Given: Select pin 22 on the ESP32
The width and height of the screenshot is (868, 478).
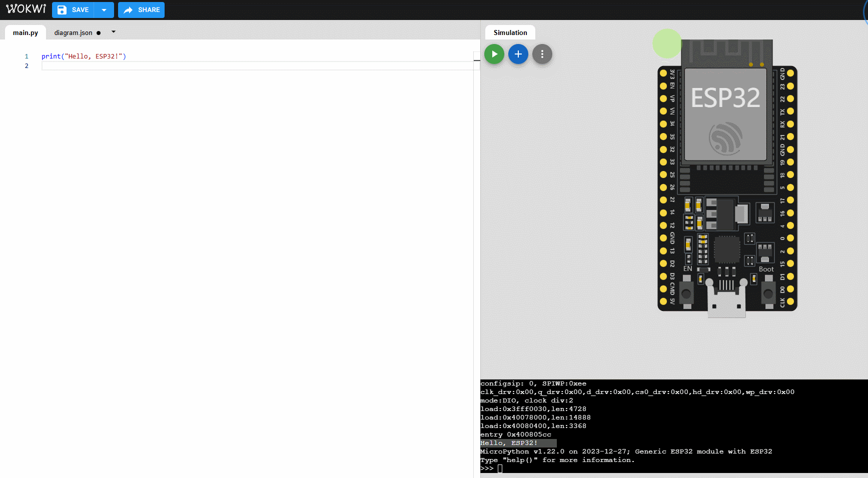Looking at the screenshot, I should coord(790,98).
